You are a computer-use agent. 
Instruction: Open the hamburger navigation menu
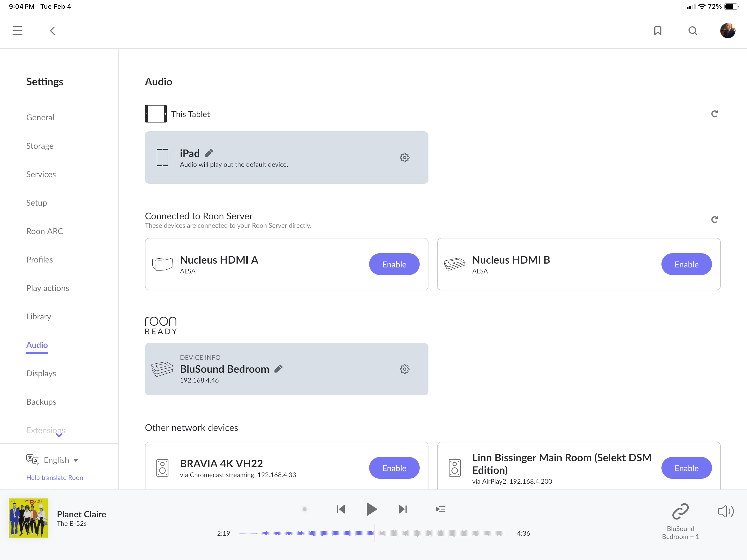[x=17, y=31]
